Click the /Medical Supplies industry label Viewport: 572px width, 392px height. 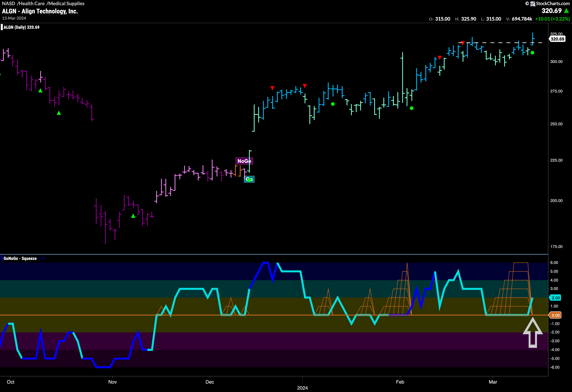click(x=65, y=3)
